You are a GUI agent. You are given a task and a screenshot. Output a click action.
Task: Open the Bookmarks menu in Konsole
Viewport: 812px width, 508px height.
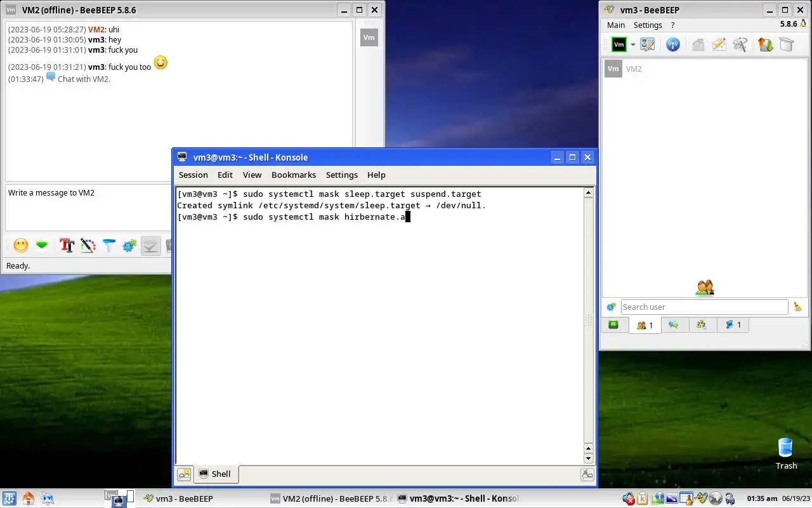(294, 175)
